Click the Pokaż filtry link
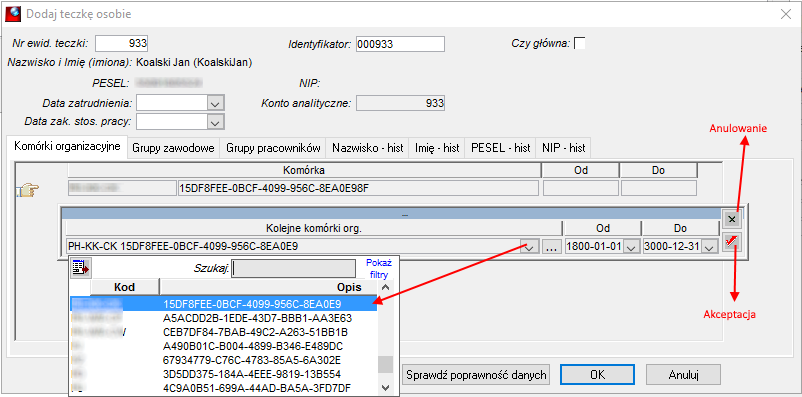 point(379,268)
